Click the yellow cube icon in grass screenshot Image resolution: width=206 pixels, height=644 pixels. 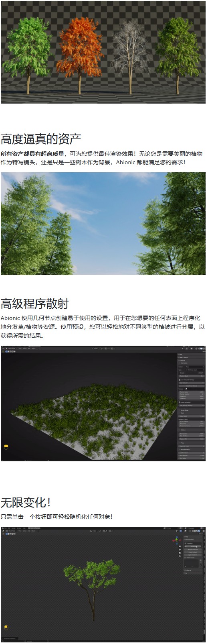[x=6, y=446]
